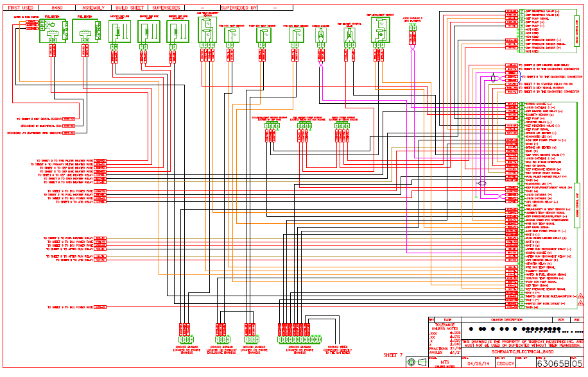This screenshot has width=588, height=377.
Task: Click the Air Temp/Humidity sensor symbol
Action: tap(207, 28)
